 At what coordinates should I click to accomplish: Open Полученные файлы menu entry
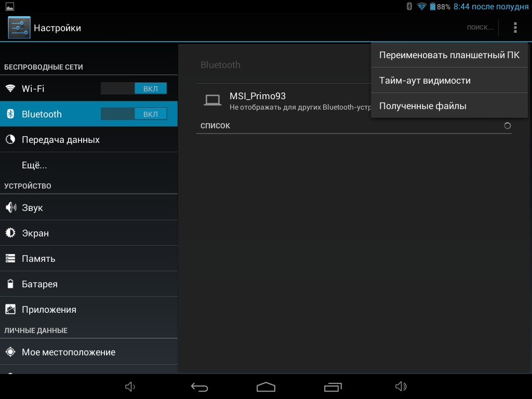(x=449, y=106)
